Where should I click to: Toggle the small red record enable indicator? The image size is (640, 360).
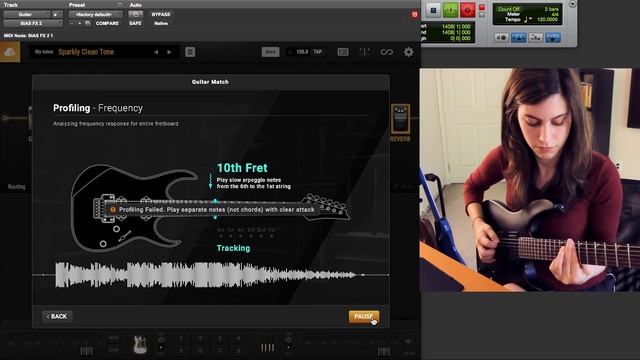(x=482, y=7)
